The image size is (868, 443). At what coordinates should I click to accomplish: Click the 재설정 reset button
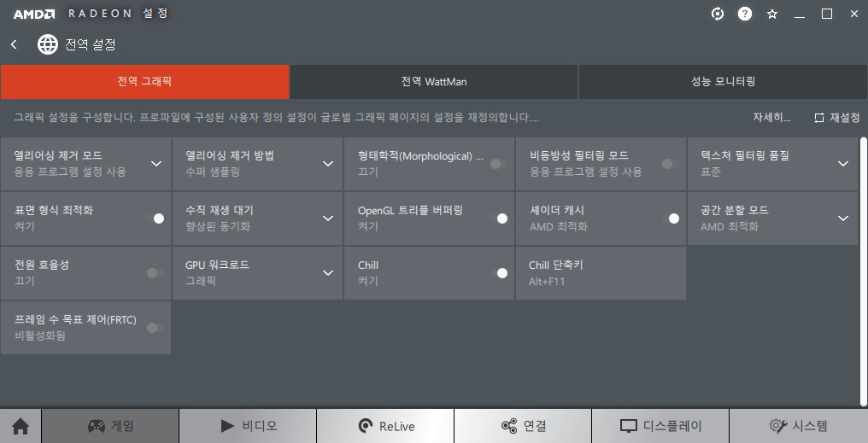[837, 118]
